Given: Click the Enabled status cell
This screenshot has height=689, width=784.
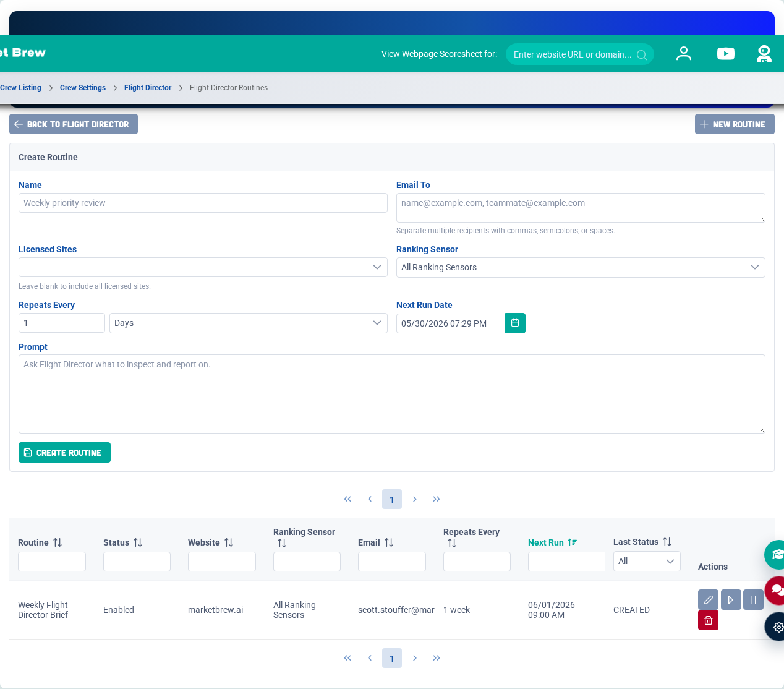Looking at the screenshot, I should click(119, 610).
